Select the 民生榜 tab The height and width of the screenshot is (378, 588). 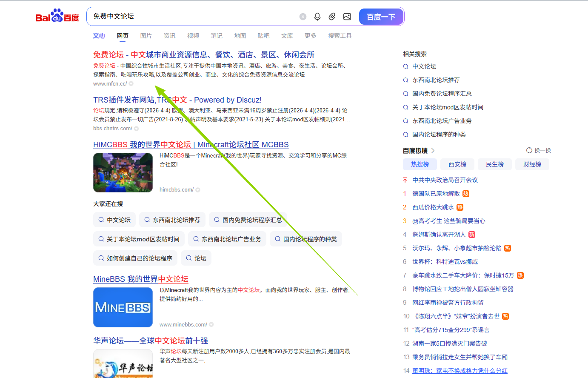click(x=495, y=164)
